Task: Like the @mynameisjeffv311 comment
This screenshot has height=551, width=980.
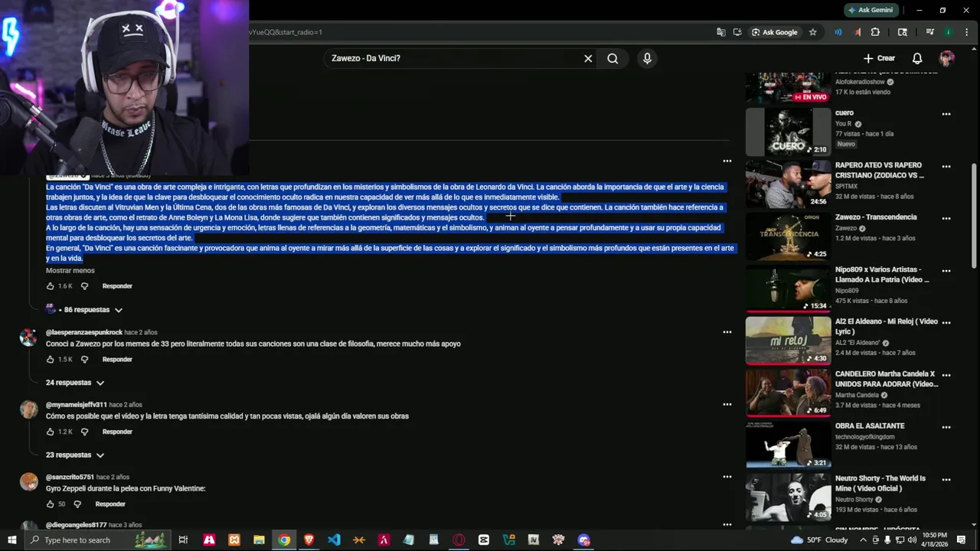Action: (x=51, y=432)
